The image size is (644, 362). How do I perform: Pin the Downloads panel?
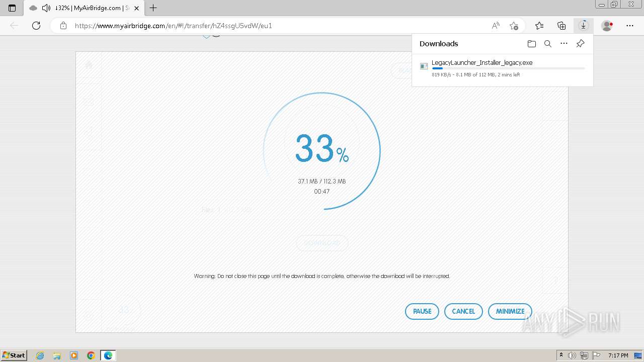580,44
